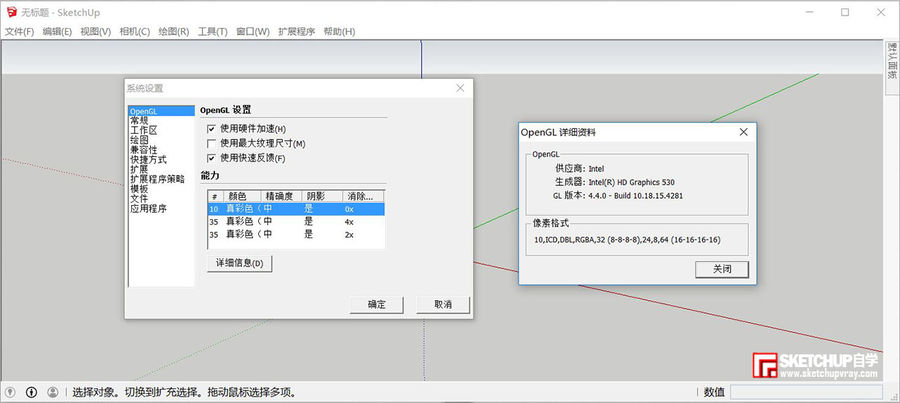Click the credits info icon in status bar

[32, 392]
